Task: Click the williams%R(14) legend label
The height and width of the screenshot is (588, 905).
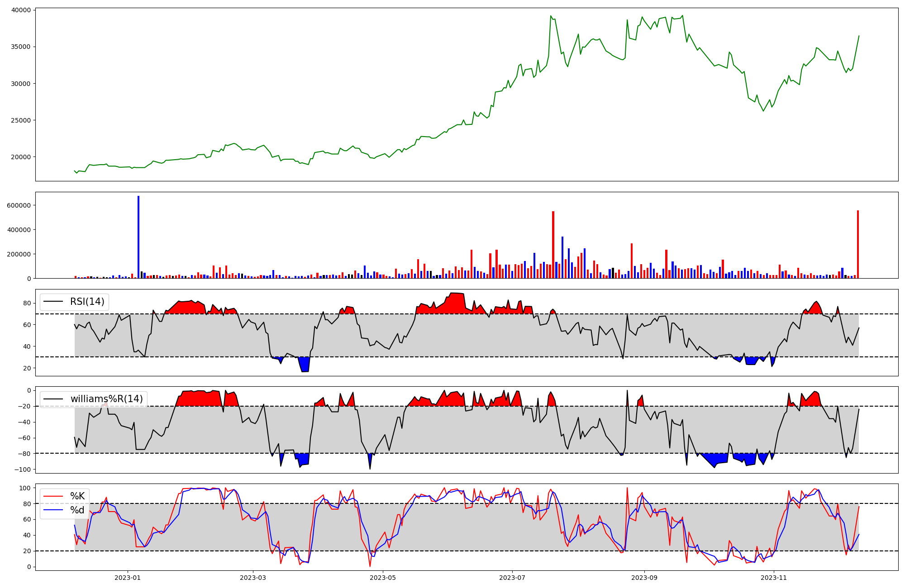Action: (106, 399)
